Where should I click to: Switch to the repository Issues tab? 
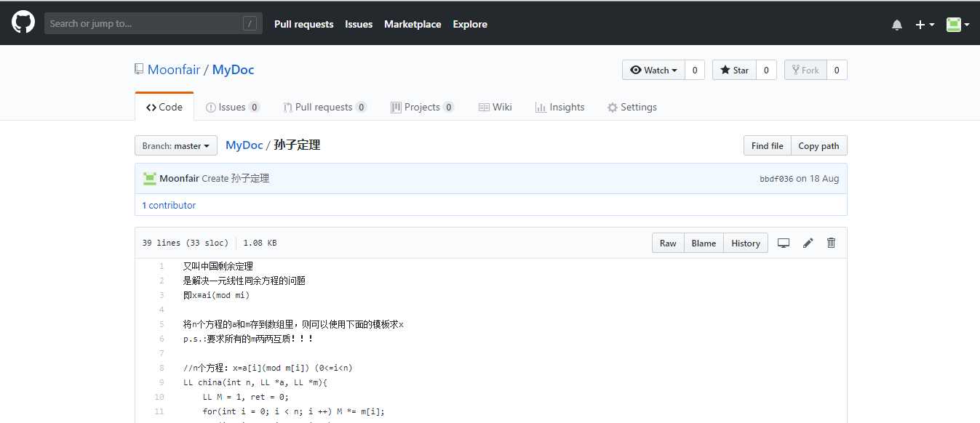[233, 107]
